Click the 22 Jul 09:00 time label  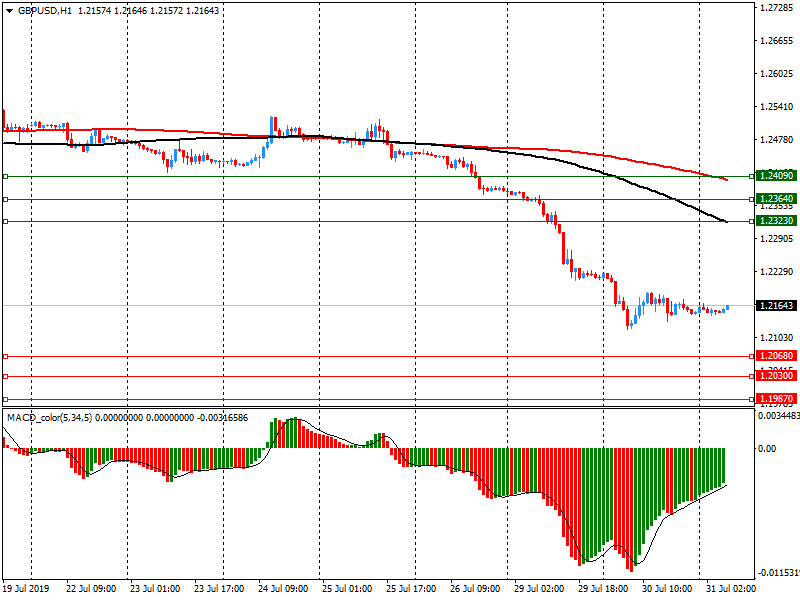click(91, 589)
